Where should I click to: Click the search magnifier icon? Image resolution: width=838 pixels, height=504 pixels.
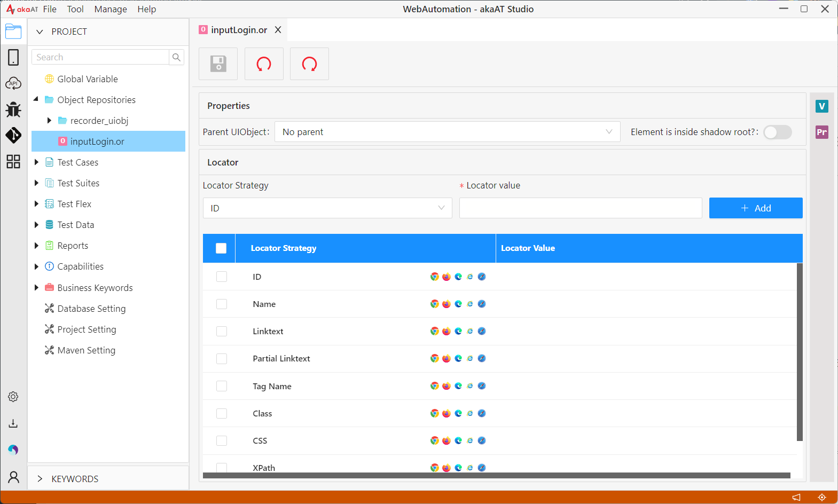176,57
